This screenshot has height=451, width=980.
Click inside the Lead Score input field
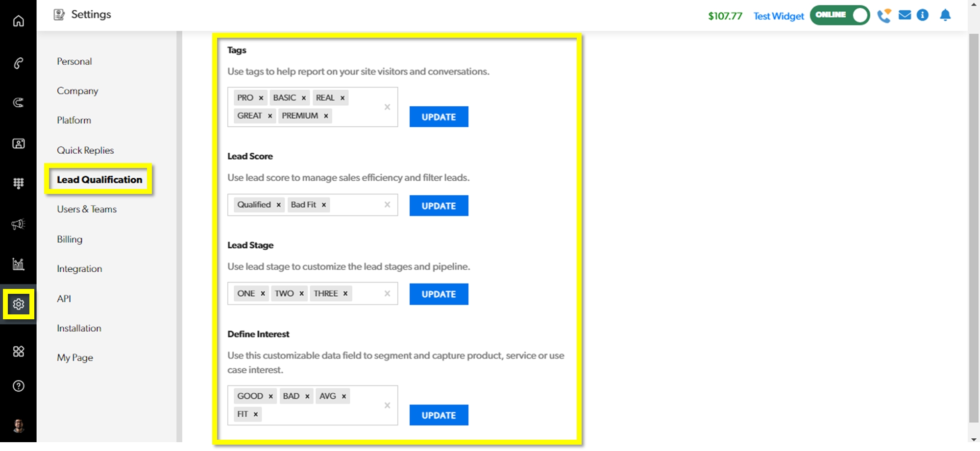tap(355, 205)
